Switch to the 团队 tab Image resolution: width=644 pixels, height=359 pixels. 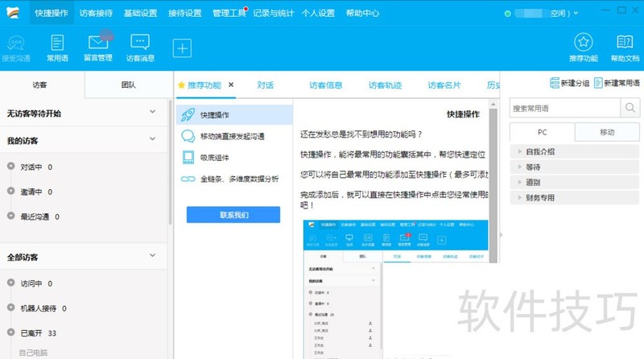[128, 85]
